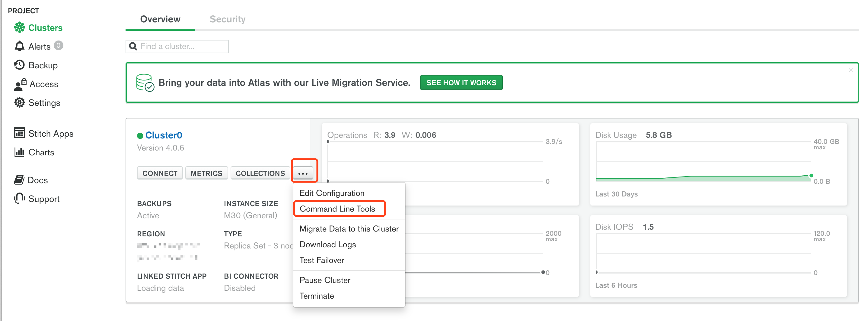Focus the Find a cluster search field

click(177, 46)
